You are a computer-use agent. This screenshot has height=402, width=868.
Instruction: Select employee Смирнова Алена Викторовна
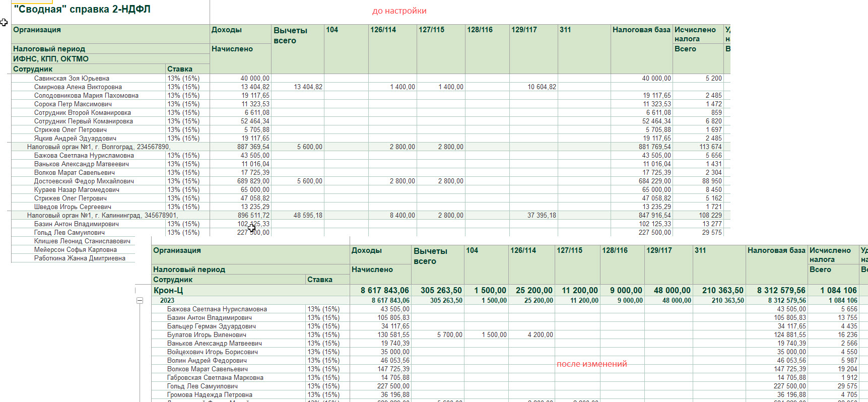click(x=78, y=87)
